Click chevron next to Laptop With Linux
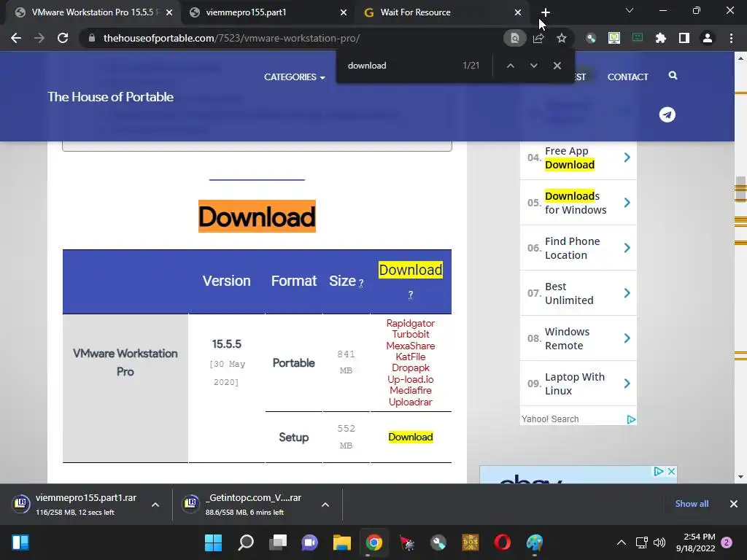747x560 pixels. [627, 384]
